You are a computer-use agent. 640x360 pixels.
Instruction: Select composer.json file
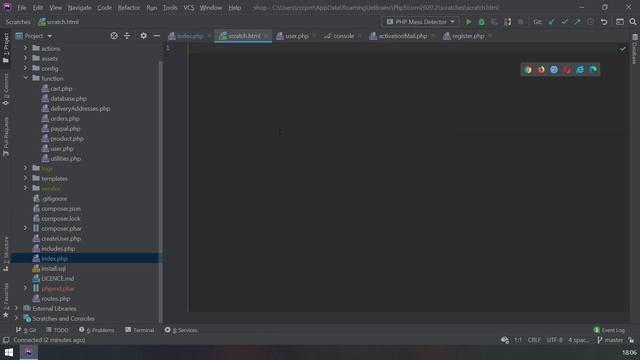coord(61,209)
